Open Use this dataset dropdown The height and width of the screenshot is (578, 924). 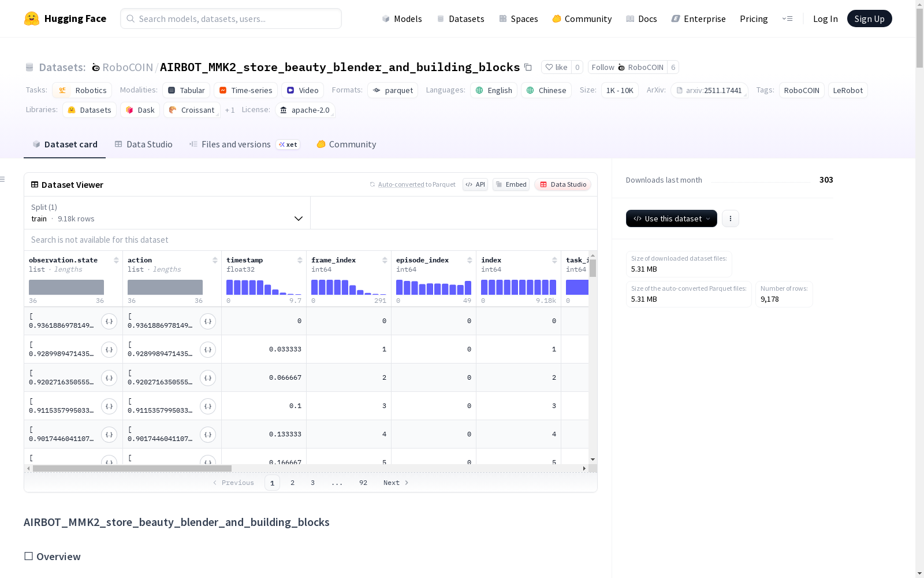(x=672, y=218)
